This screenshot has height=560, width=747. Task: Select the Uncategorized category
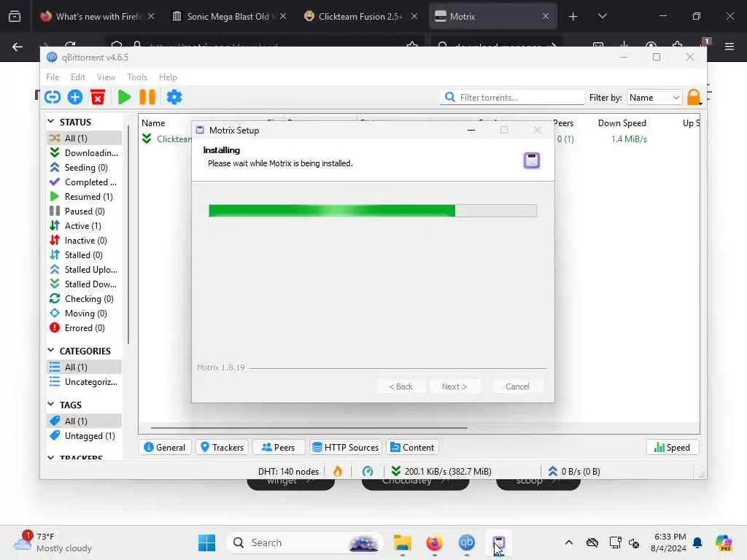click(x=85, y=382)
